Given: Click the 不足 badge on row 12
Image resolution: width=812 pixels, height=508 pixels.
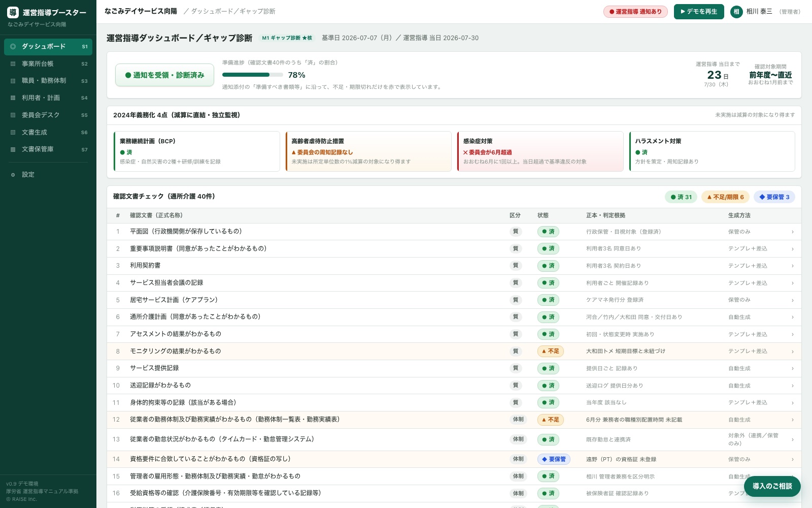Looking at the screenshot, I should (551, 420).
